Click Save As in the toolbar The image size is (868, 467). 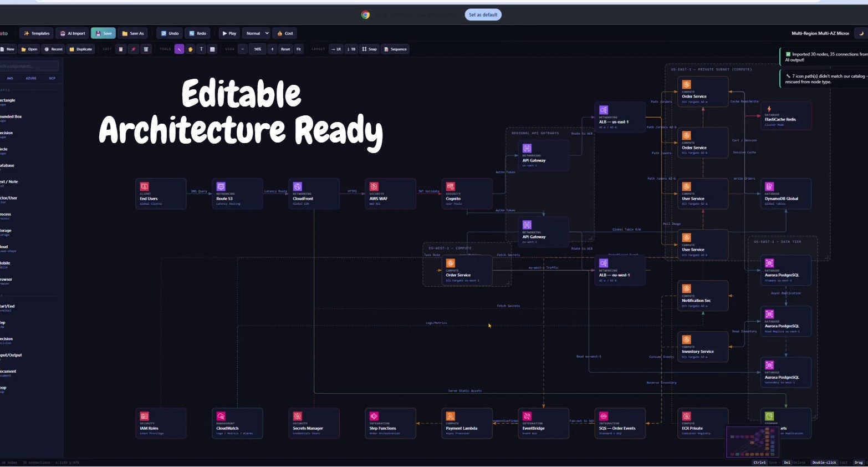(133, 33)
